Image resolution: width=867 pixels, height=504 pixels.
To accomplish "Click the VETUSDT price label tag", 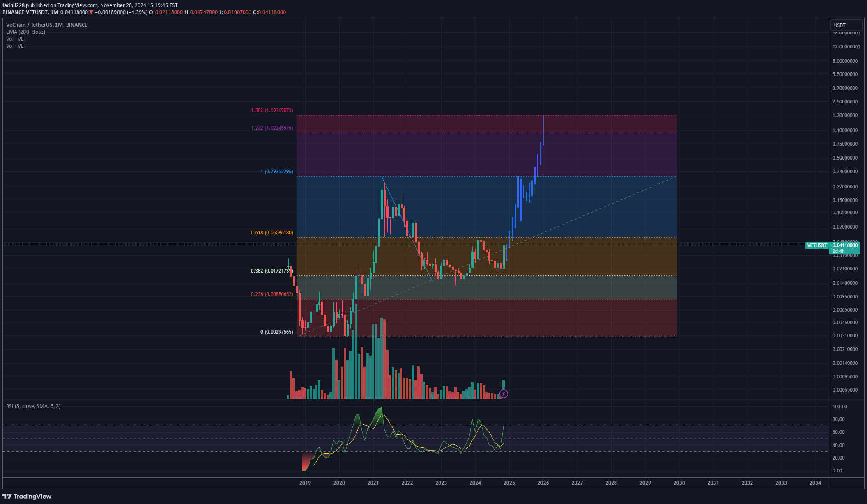I will click(x=817, y=245).
